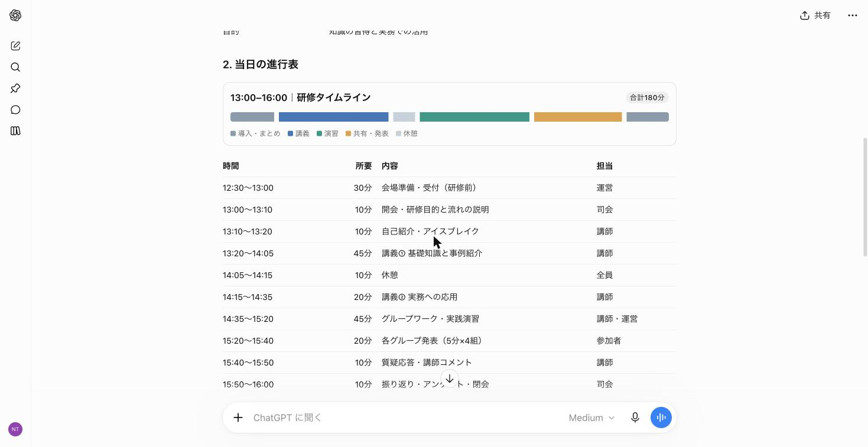The width and height of the screenshot is (868, 447).
Task: Click '会場準備・受付（研修前）' cell
Action: (431, 188)
